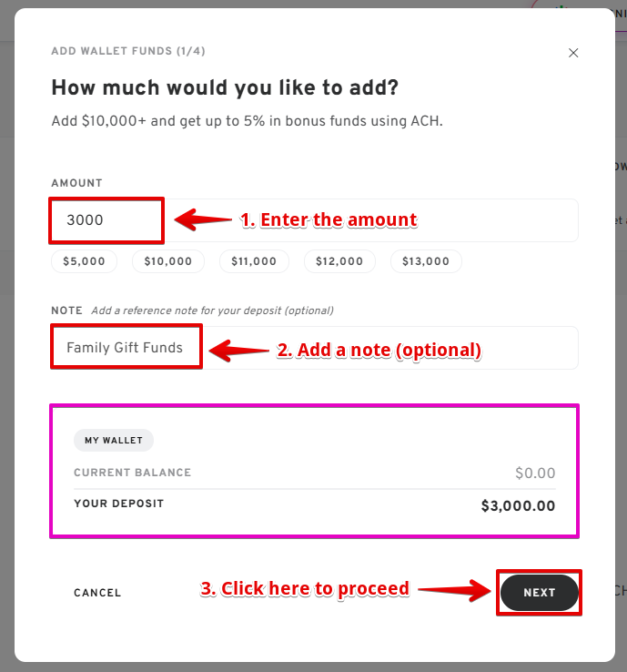Screen dimensions: 627x672
Task: Click the red arrow pointing at the amount field
Action: pyautogui.click(x=201, y=219)
